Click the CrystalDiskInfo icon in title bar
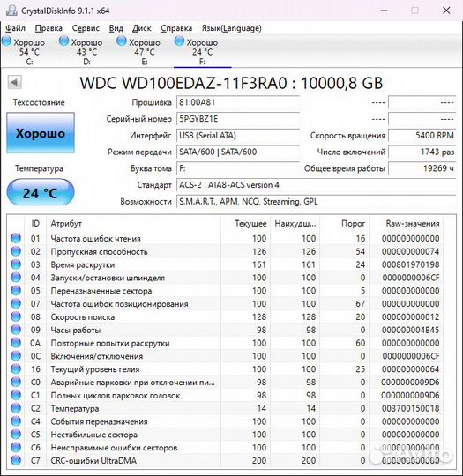Screen dimensions: 463x476 coord(11,11)
